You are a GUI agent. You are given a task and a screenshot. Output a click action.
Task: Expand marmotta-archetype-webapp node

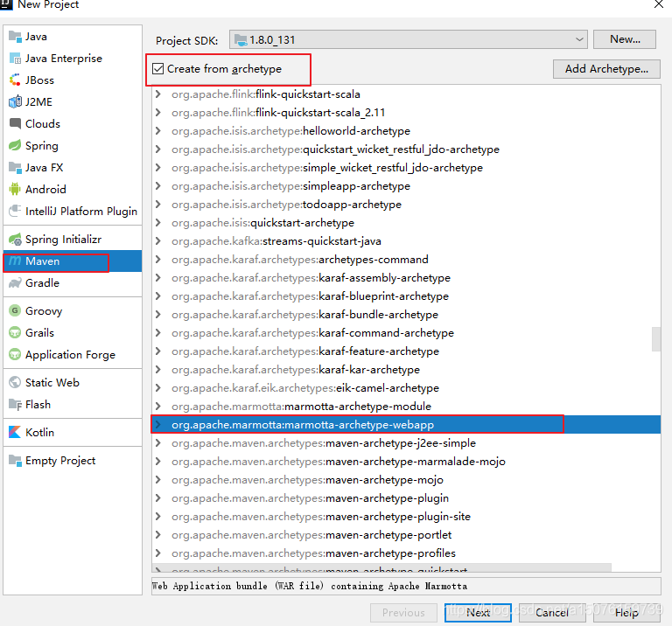(x=158, y=425)
